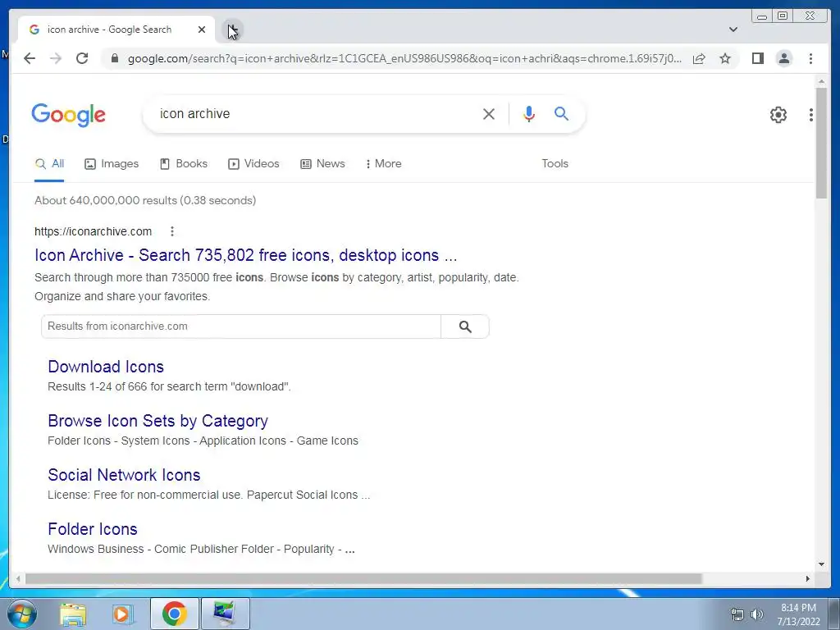Viewport: 840px width, 630px height.
Task: Bookmark this tab with the star icon
Action: pos(725,58)
